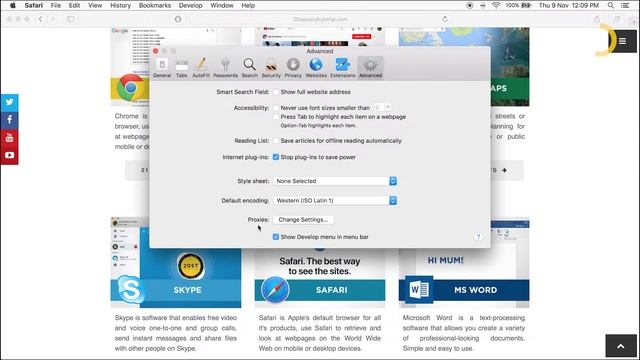Click the menu bar date and time
The image size is (640, 360).
pos(569,5)
